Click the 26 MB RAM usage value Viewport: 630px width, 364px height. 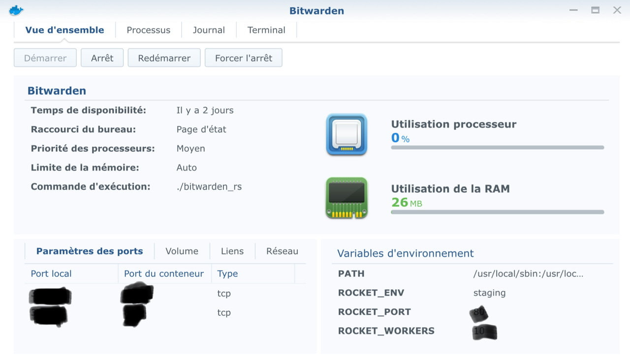coord(407,202)
